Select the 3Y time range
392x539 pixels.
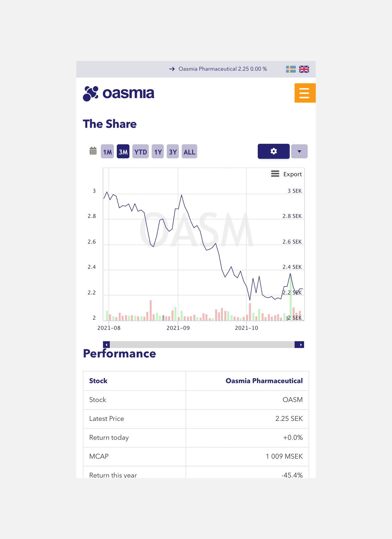tap(173, 152)
